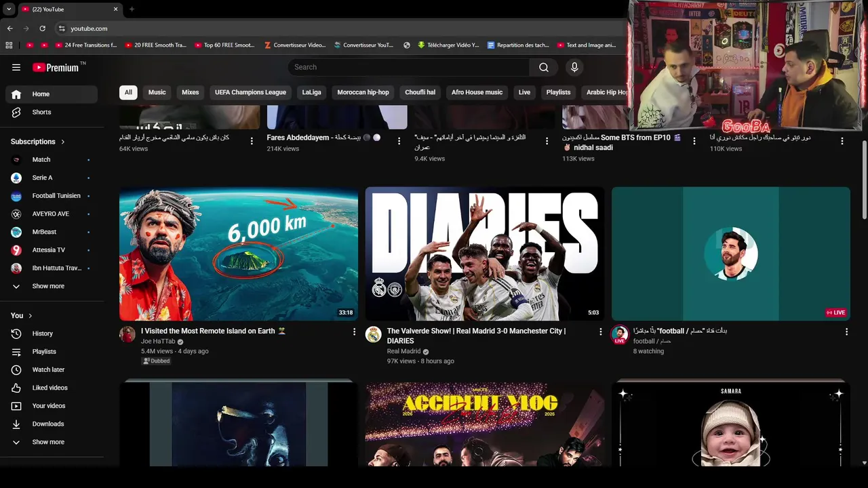868x488 pixels.
Task: Open The Valverde Show video title
Action: click(476, 336)
